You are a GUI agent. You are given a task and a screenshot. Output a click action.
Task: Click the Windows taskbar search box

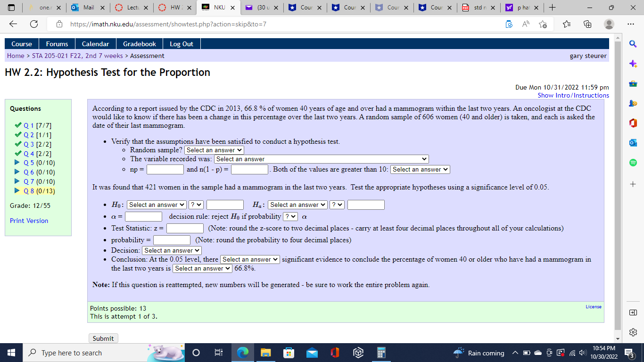pos(105,353)
